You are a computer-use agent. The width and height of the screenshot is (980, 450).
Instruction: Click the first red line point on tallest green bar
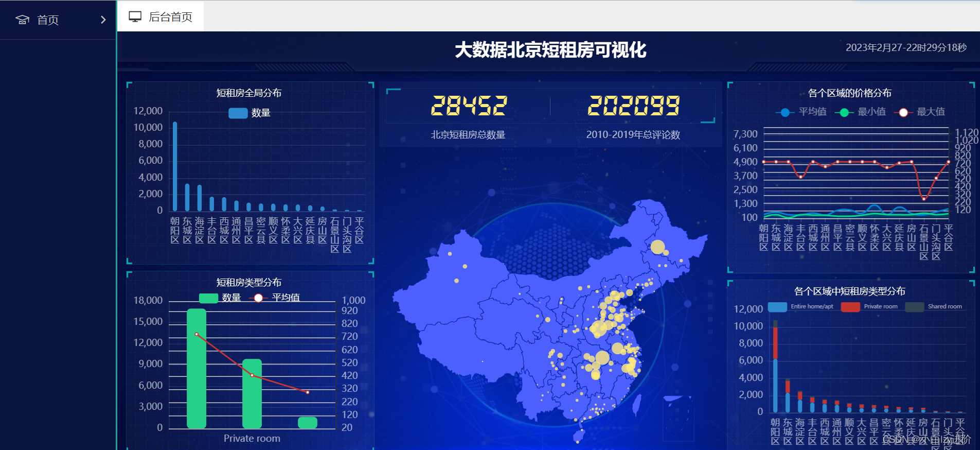tap(197, 335)
